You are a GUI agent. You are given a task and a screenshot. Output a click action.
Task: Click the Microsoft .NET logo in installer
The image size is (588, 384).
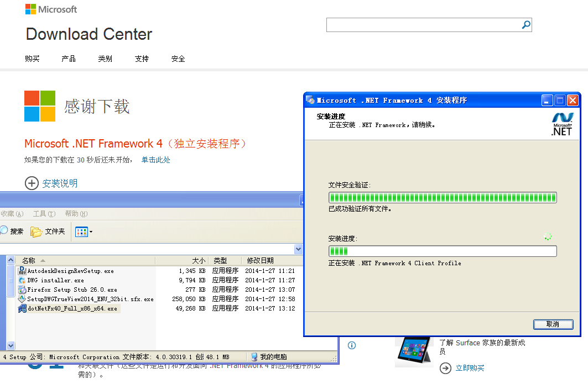point(562,124)
